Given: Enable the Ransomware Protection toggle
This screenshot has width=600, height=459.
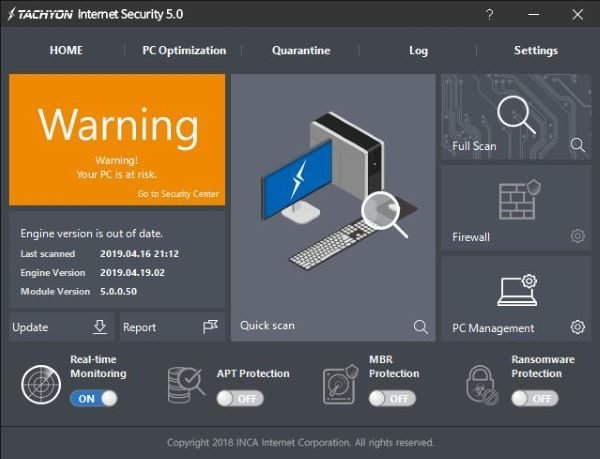Looking at the screenshot, I should point(535,399).
